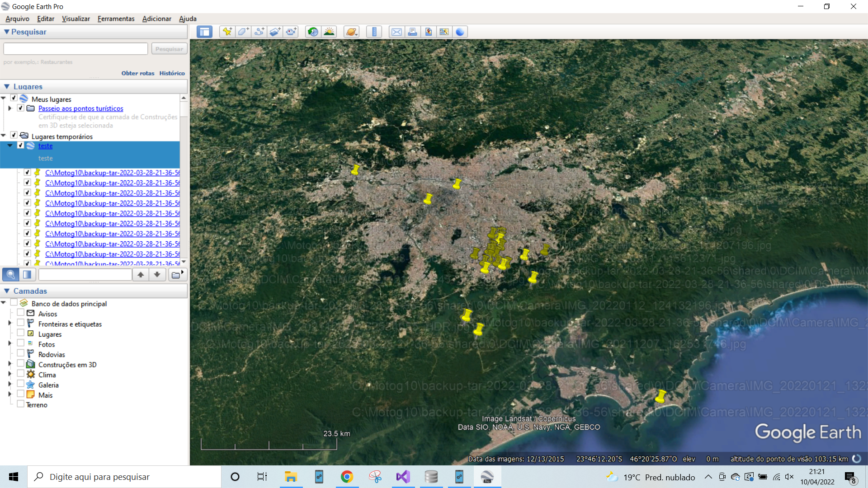
Task: Open the planet switcher dropdown icon
Action: [351, 32]
